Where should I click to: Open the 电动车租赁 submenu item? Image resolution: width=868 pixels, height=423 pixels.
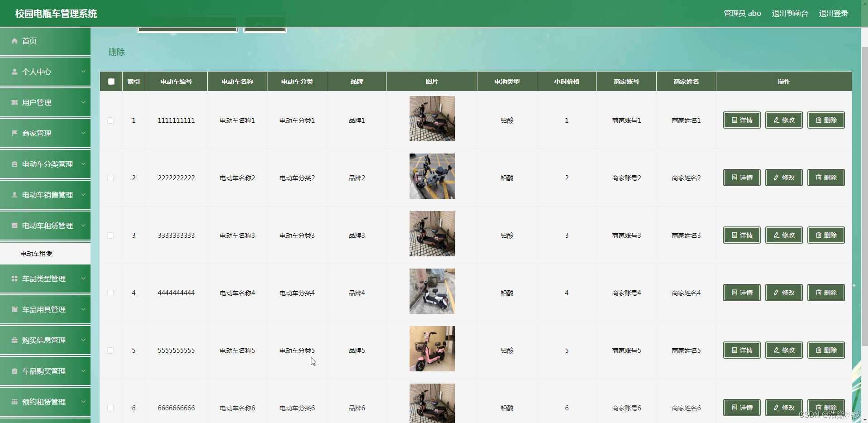tap(37, 254)
